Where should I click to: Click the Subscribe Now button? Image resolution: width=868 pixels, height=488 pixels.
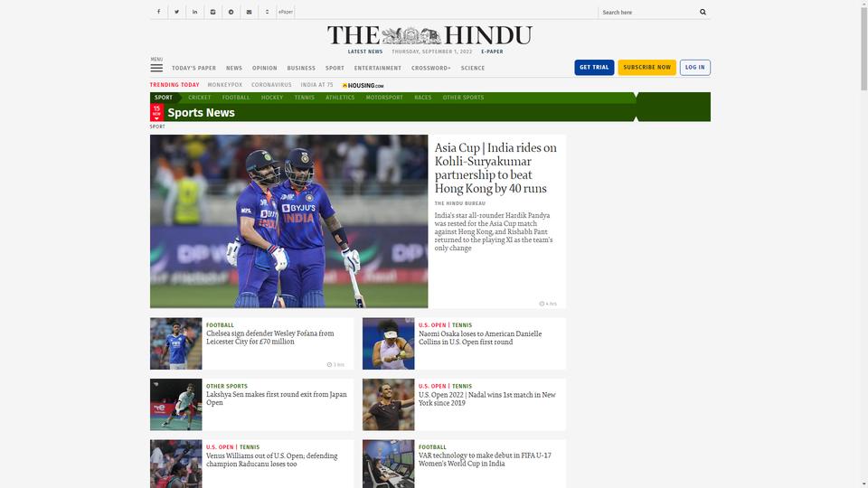tap(646, 68)
